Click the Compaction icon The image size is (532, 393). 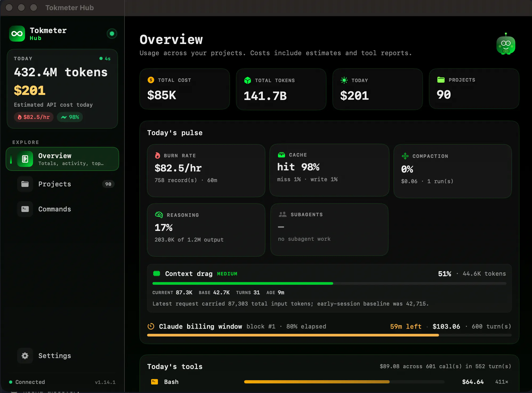tap(405, 156)
